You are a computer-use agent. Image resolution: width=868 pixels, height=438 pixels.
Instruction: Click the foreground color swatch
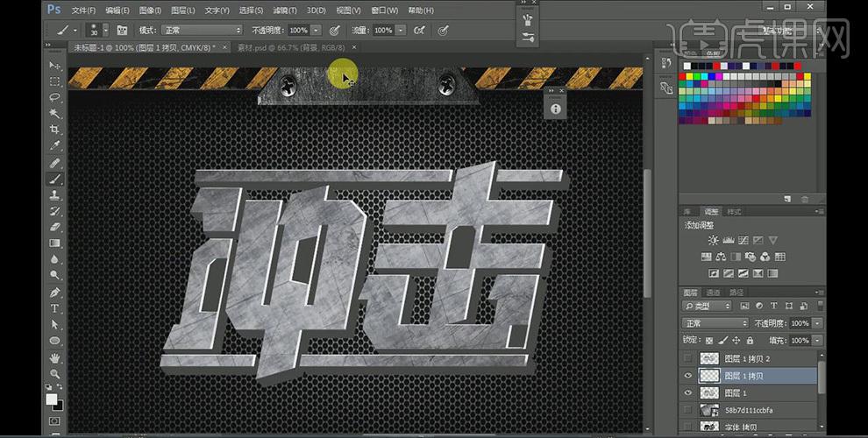coord(52,399)
